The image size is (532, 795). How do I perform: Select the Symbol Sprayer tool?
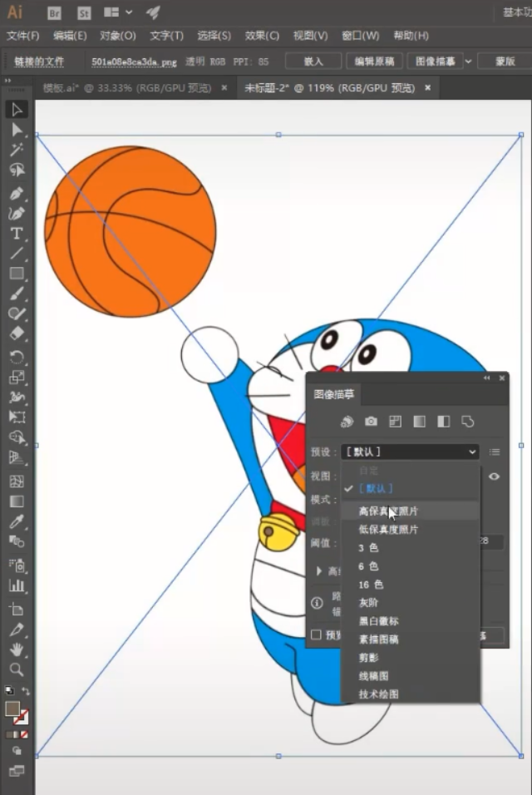17,565
